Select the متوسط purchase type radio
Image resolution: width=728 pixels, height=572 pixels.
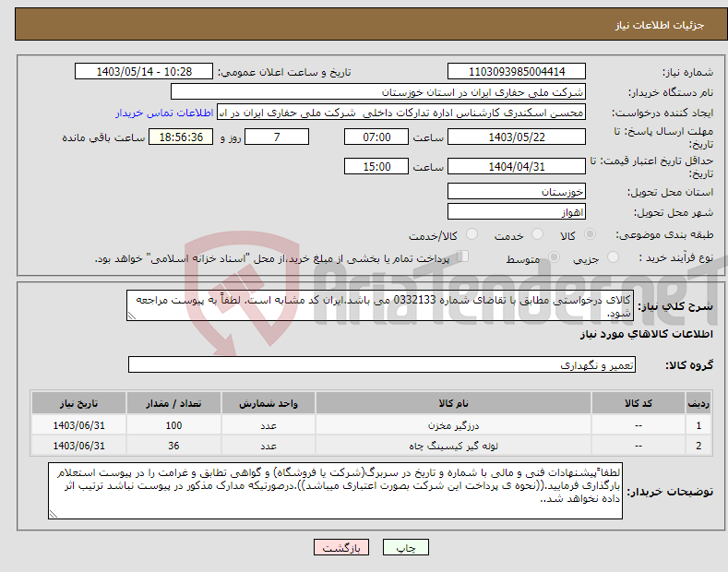554,257
